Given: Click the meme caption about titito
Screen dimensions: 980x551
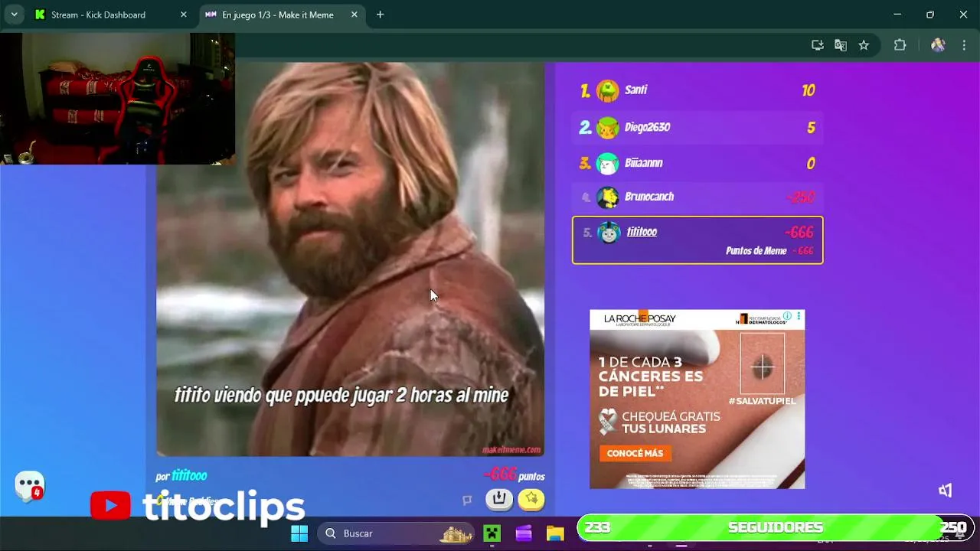Looking at the screenshot, I should click(341, 396).
